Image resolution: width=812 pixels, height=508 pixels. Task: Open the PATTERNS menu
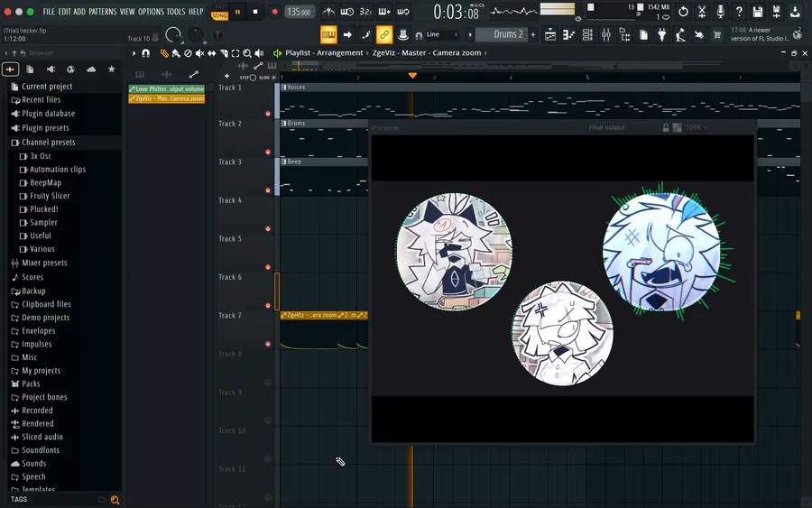103,12
